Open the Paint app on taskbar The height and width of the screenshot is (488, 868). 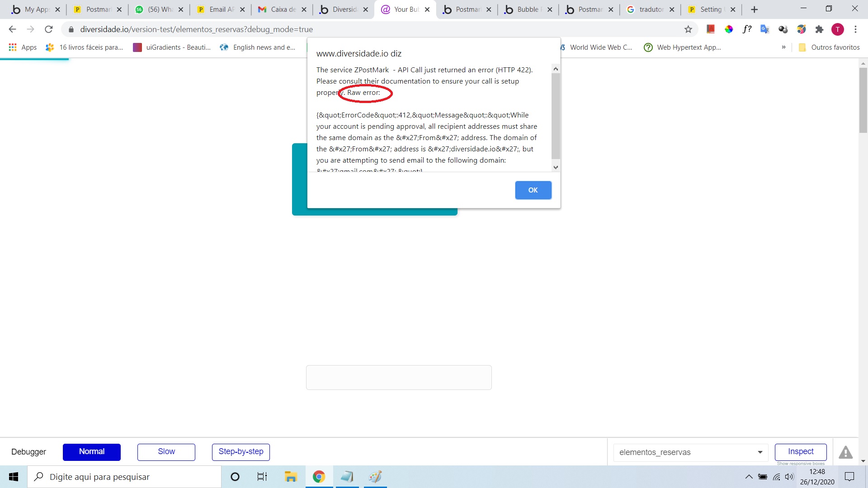click(x=375, y=477)
